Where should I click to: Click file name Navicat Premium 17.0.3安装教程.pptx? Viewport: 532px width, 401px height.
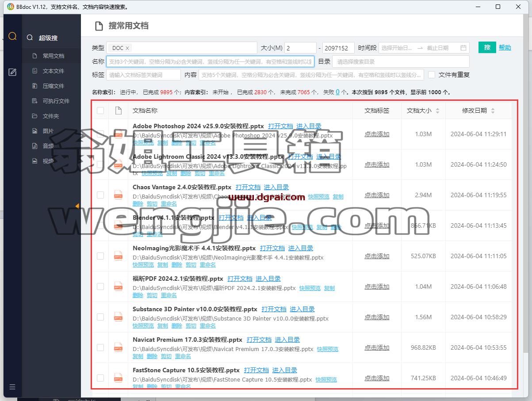[188, 340]
